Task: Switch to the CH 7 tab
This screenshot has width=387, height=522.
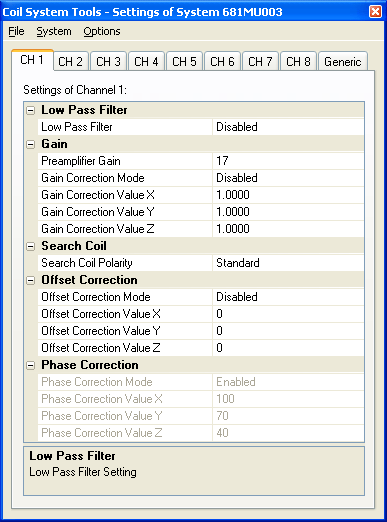Action: (260, 62)
